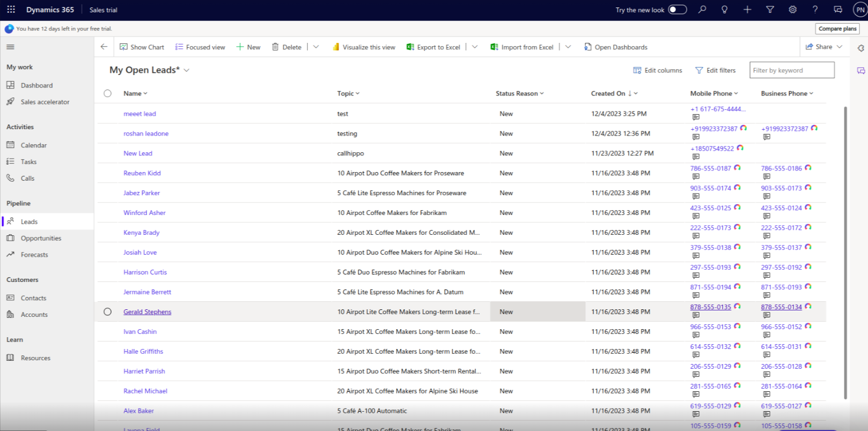
Task: Click the message icon under +1 617-675-4444
Action: [696, 117]
